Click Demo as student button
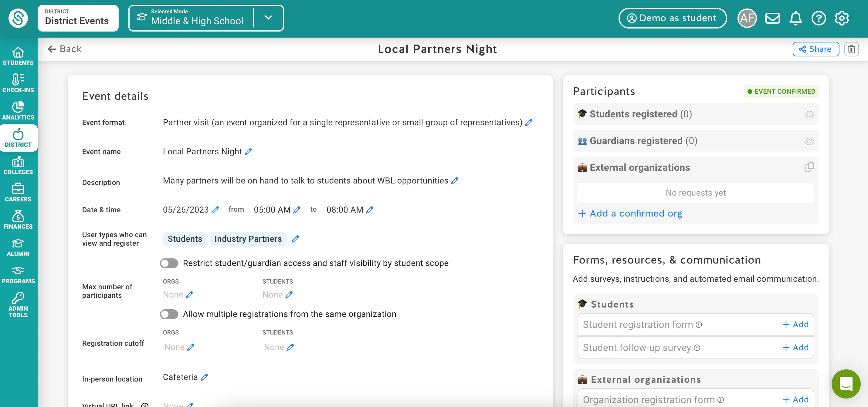This screenshot has height=407, width=868. (672, 18)
